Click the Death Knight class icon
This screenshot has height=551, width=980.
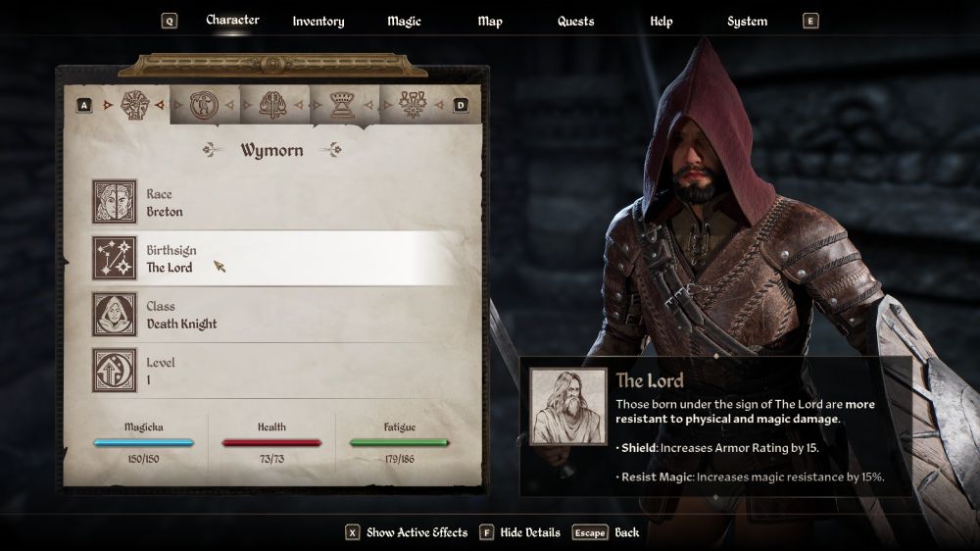click(x=115, y=314)
